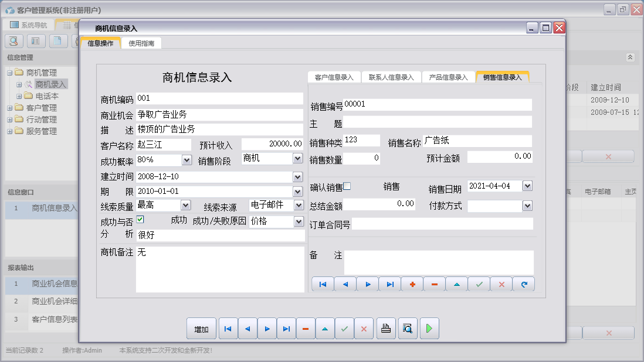Click the 增加 button
644x362 pixels.
201,329
